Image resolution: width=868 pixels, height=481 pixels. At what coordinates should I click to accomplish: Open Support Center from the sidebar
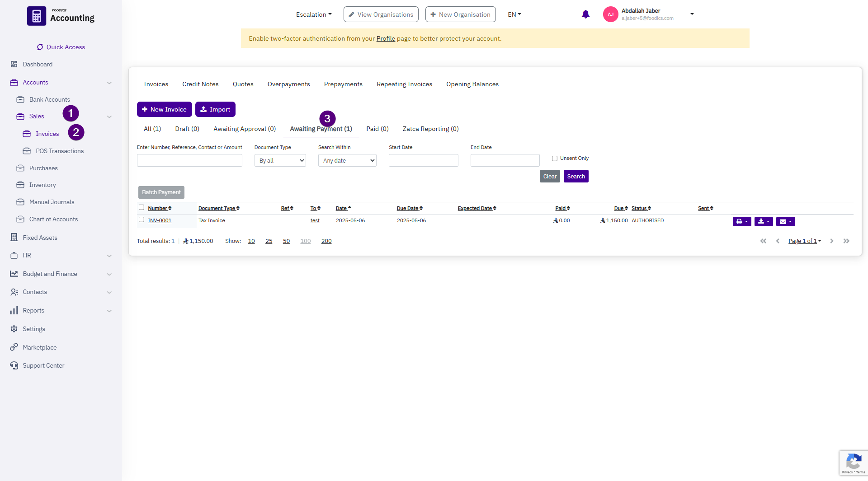pos(43,365)
